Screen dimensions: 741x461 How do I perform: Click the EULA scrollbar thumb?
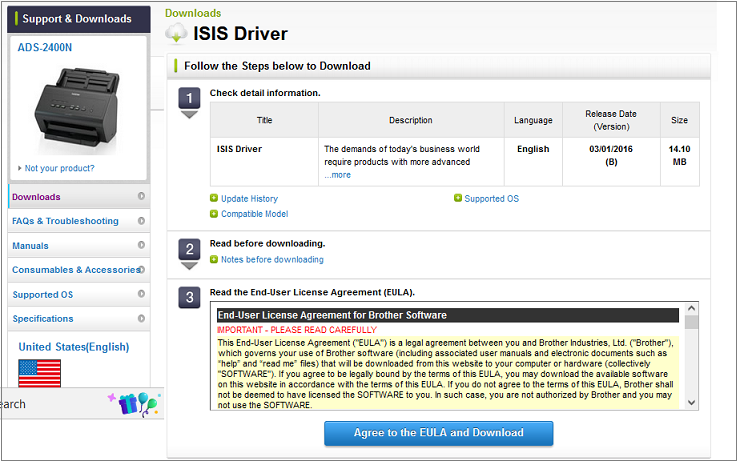[x=691, y=322]
